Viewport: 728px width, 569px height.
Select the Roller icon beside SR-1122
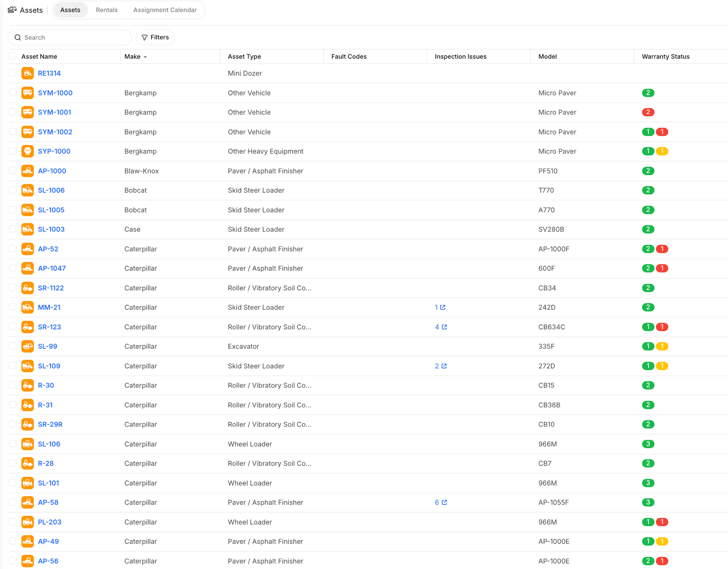(27, 287)
